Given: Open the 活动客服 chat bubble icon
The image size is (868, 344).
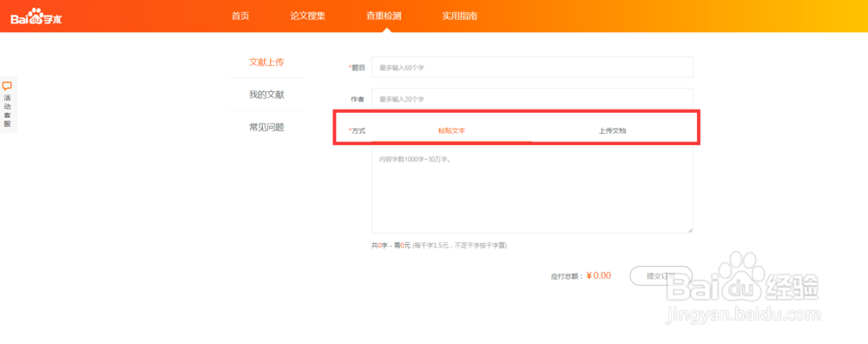Looking at the screenshot, I should [7, 86].
